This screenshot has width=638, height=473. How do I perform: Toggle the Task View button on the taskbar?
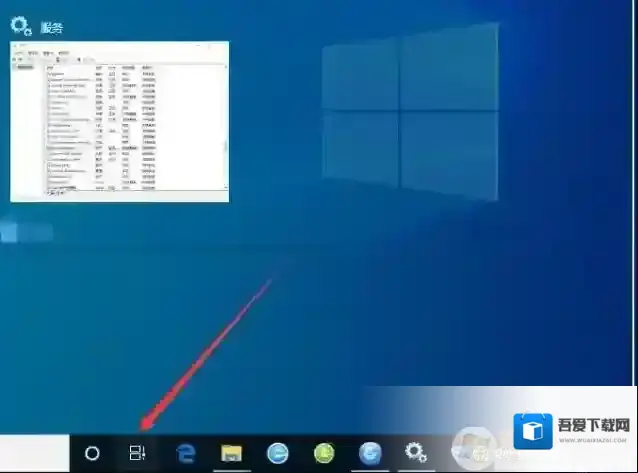(x=138, y=453)
